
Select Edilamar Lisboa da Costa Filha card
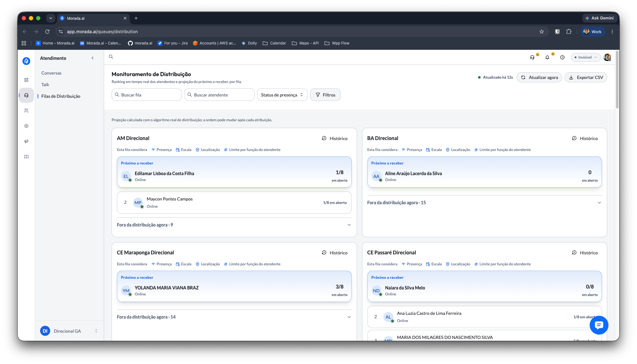coord(234,172)
